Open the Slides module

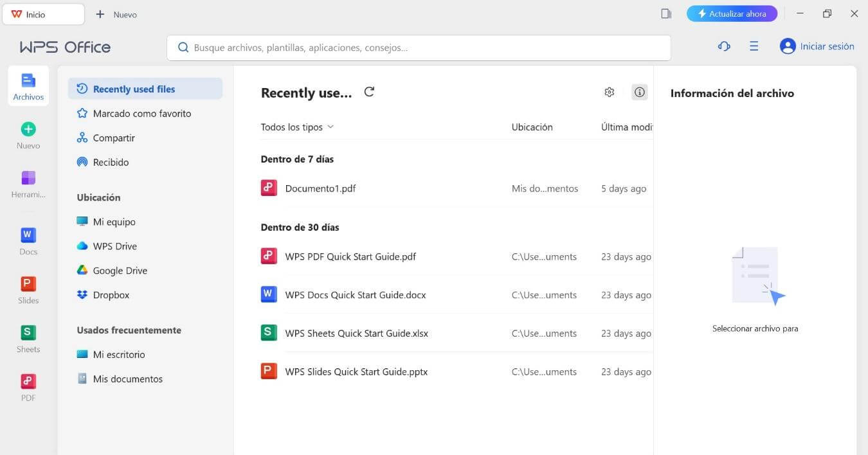coord(28,289)
